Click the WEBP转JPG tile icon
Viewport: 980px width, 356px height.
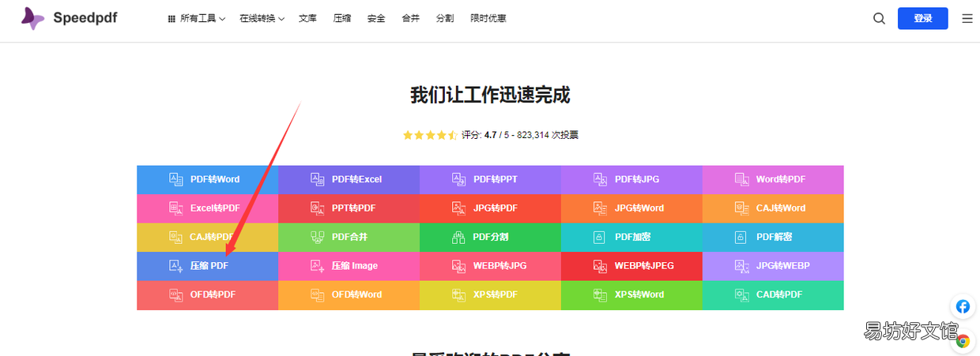coord(458,266)
